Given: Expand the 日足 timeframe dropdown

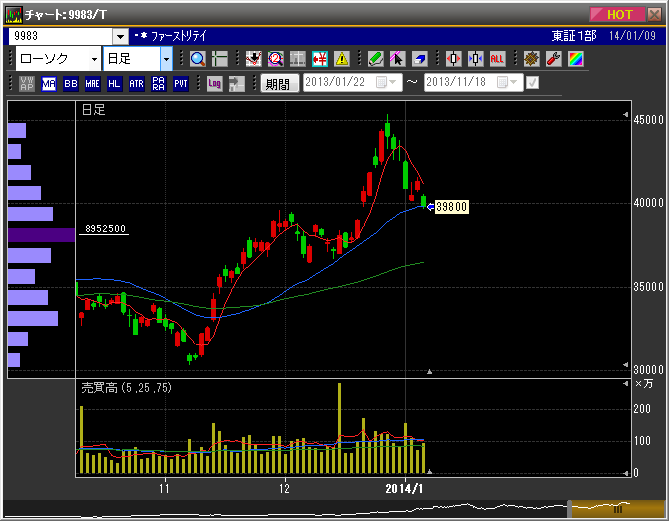Looking at the screenshot, I should click(166, 59).
